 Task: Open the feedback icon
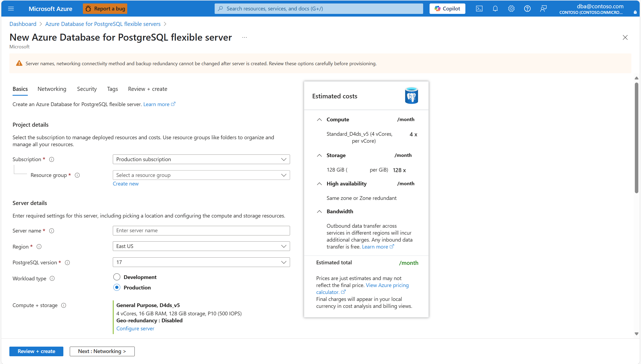pyautogui.click(x=543, y=8)
